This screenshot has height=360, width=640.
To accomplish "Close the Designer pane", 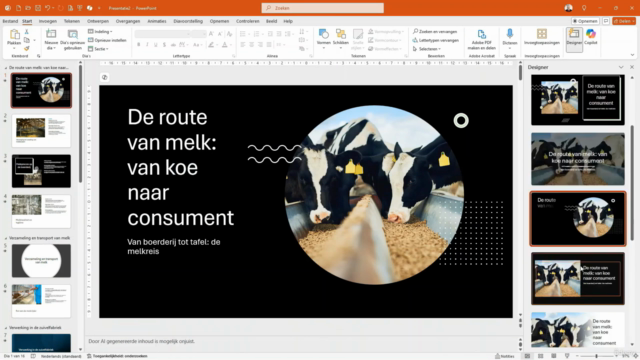I will click(x=632, y=67).
